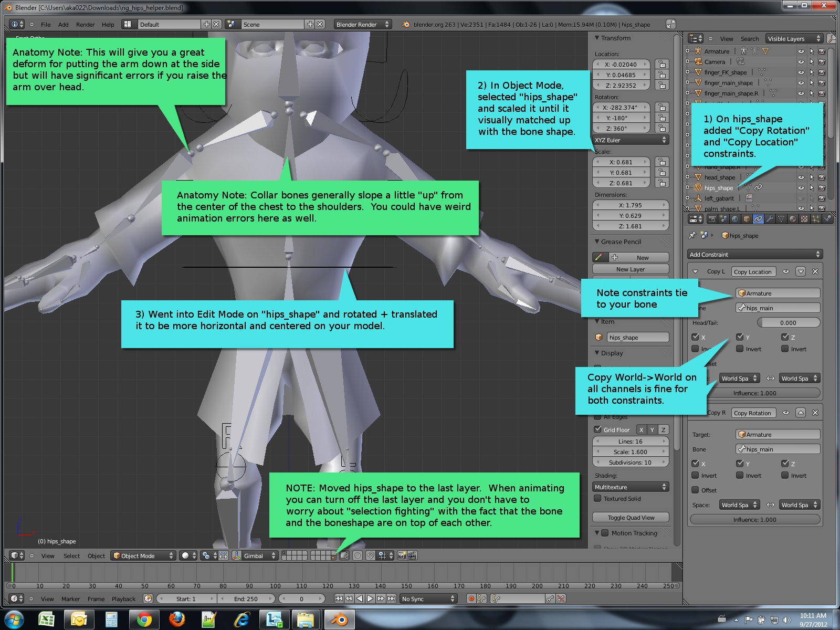Click the proportional editing icon in 3D header

[x=358, y=555]
